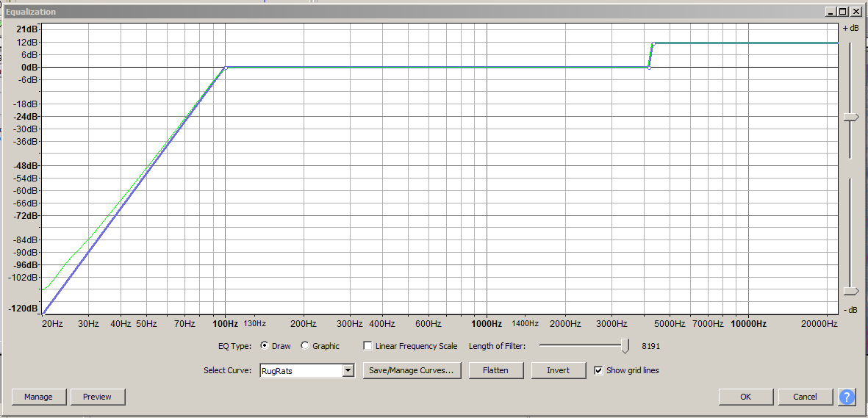Viewport: 868px width, 418px height.
Task: Enable Linear Frequency Scale checkbox
Action: coord(368,346)
